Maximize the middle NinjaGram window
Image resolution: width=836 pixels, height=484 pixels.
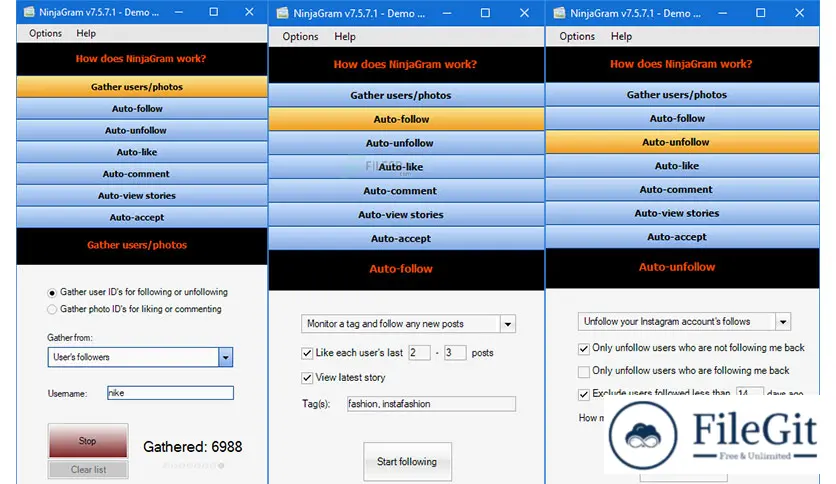point(485,13)
